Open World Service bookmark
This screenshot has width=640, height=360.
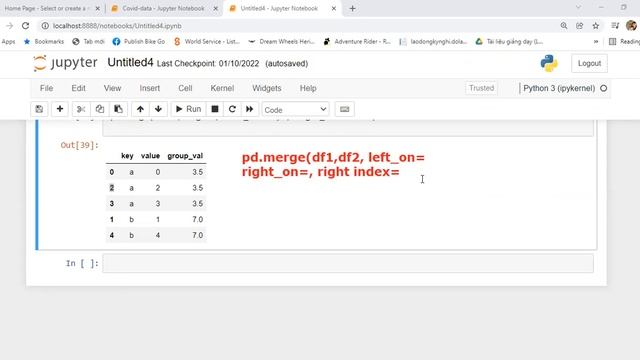point(207,42)
